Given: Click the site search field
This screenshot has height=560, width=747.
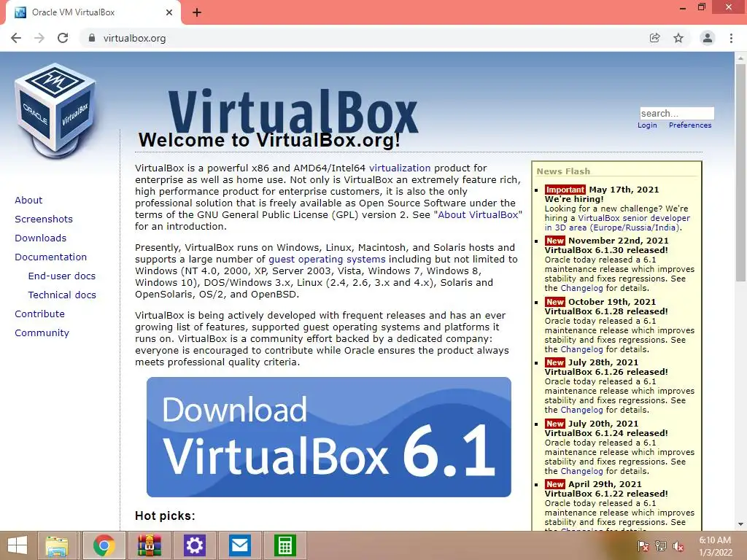Looking at the screenshot, I should (x=676, y=113).
